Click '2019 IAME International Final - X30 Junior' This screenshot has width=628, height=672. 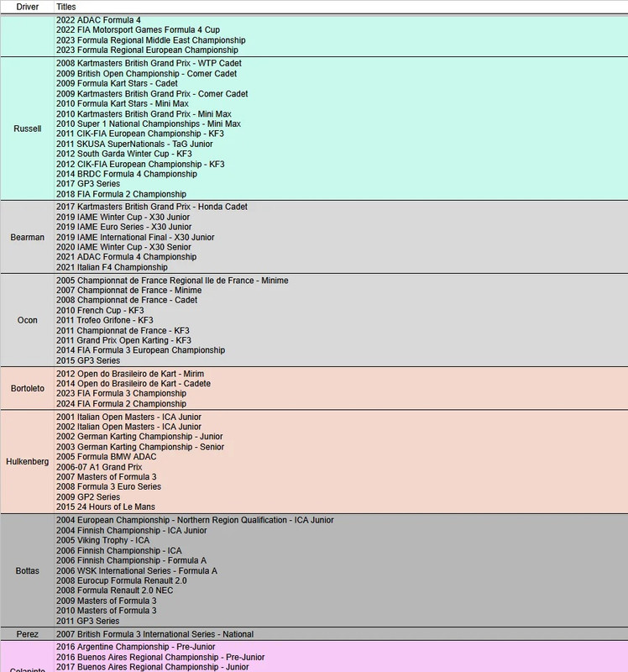coord(135,238)
